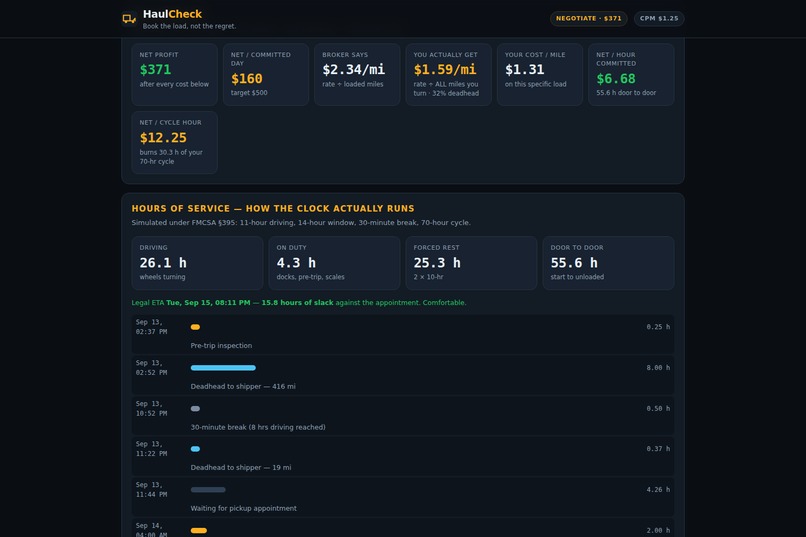Select the Net / Committed Day $160 card
The image size is (806, 537).
266,75
